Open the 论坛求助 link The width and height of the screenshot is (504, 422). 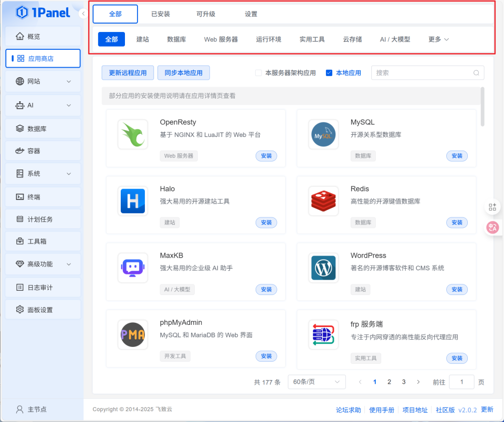point(349,410)
